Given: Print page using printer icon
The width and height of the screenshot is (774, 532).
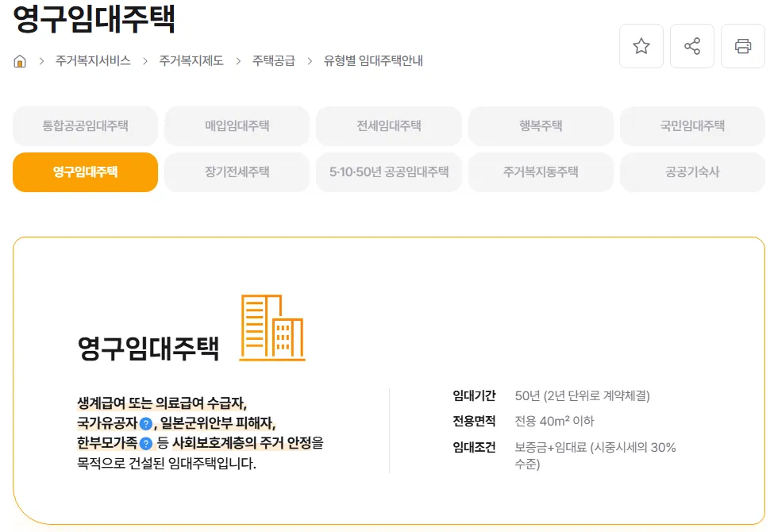Looking at the screenshot, I should (x=743, y=46).
